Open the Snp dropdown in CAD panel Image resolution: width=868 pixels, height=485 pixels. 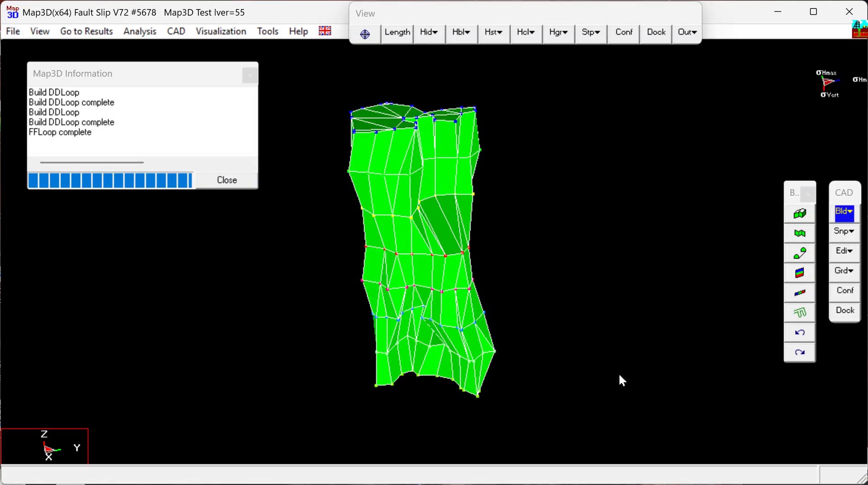coord(844,231)
